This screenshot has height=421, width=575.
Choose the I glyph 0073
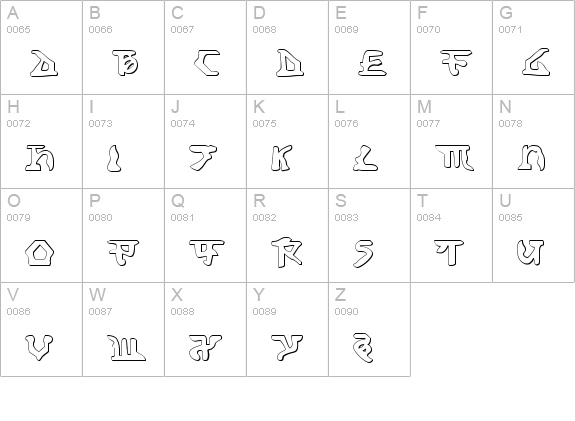[114, 158]
